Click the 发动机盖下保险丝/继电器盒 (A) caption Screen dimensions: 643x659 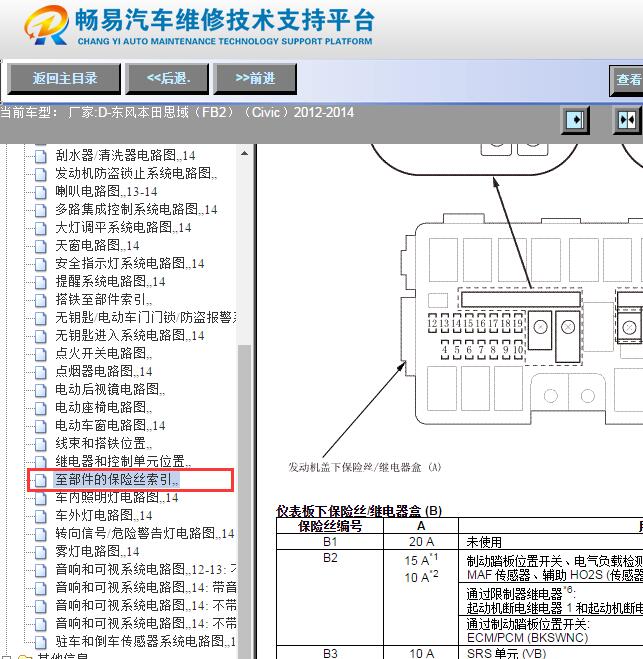pos(364,467)
